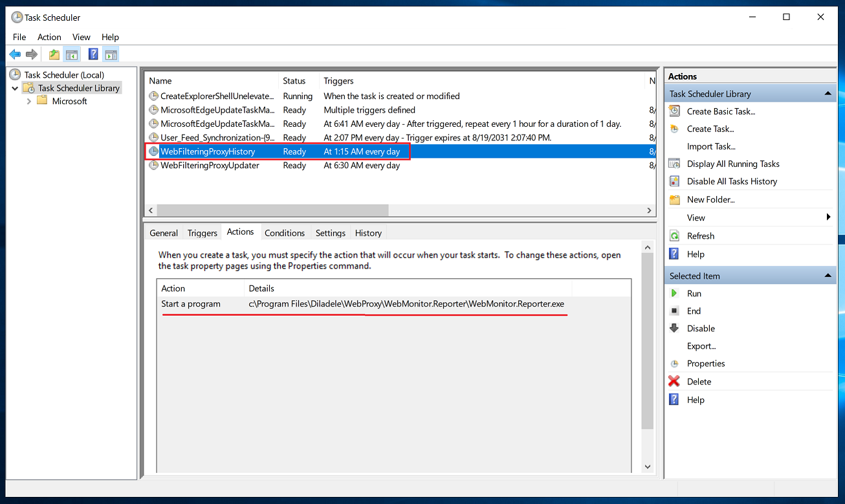Select the Actions tab
This screenshot has width=845, height=504.
(241, 232)
